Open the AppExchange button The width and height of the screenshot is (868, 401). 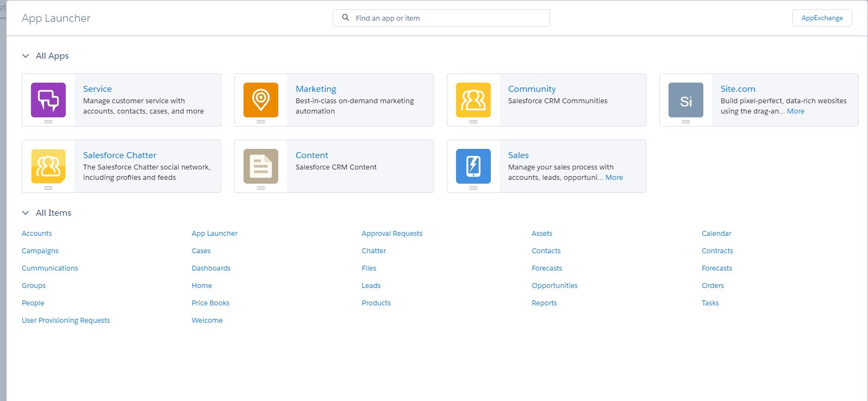tap(822, 18)
